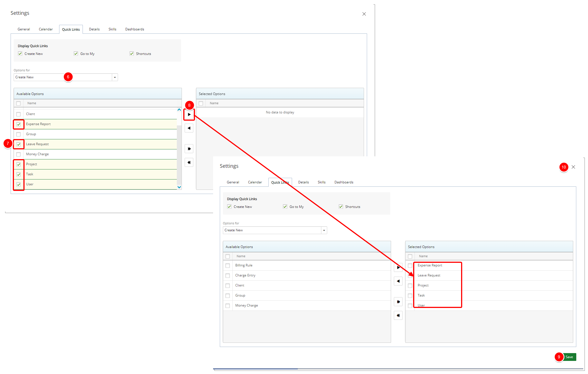Switch to Dashboards tab in second dialog
This screenshot has width=588, height=374.
(x=344, y=182)
